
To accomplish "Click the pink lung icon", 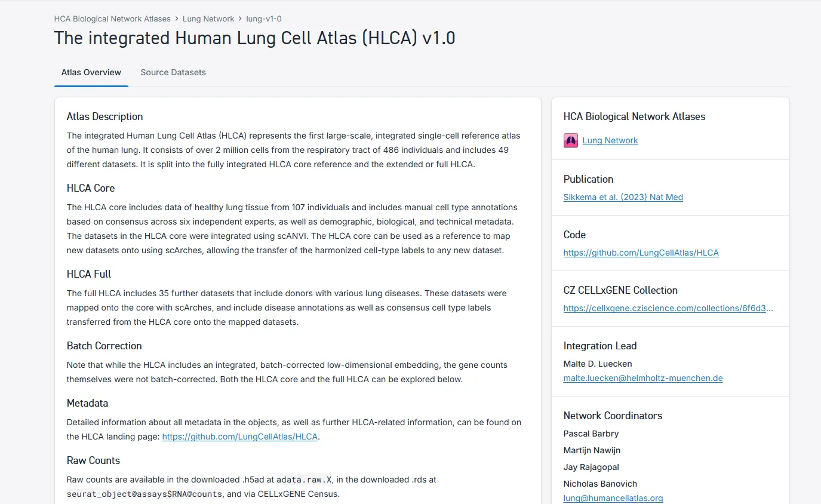I will pos(570,140).
